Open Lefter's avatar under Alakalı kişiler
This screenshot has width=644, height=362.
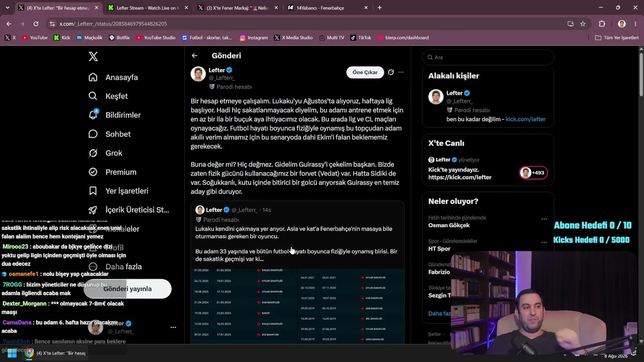(x=436, y=97)
